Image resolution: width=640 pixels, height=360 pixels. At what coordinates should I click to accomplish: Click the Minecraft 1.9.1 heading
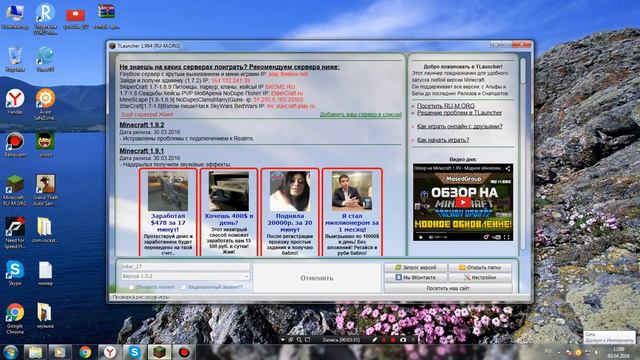coord(142,151)
